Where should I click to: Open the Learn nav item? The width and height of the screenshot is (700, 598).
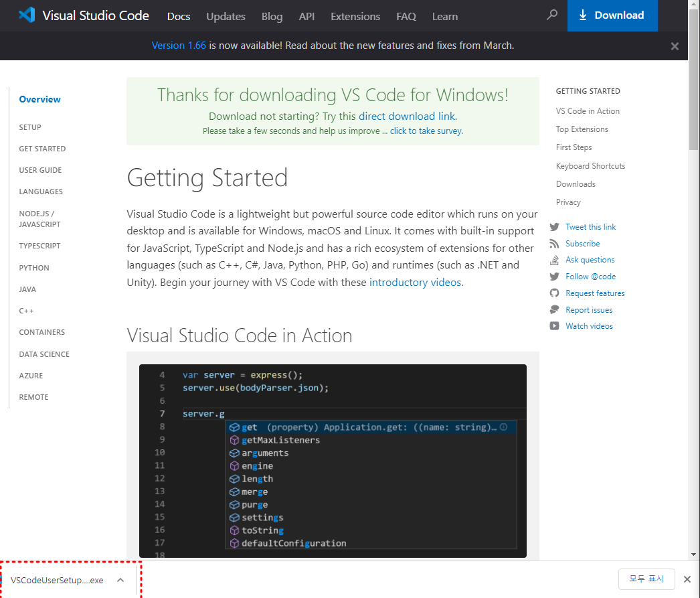445,17
